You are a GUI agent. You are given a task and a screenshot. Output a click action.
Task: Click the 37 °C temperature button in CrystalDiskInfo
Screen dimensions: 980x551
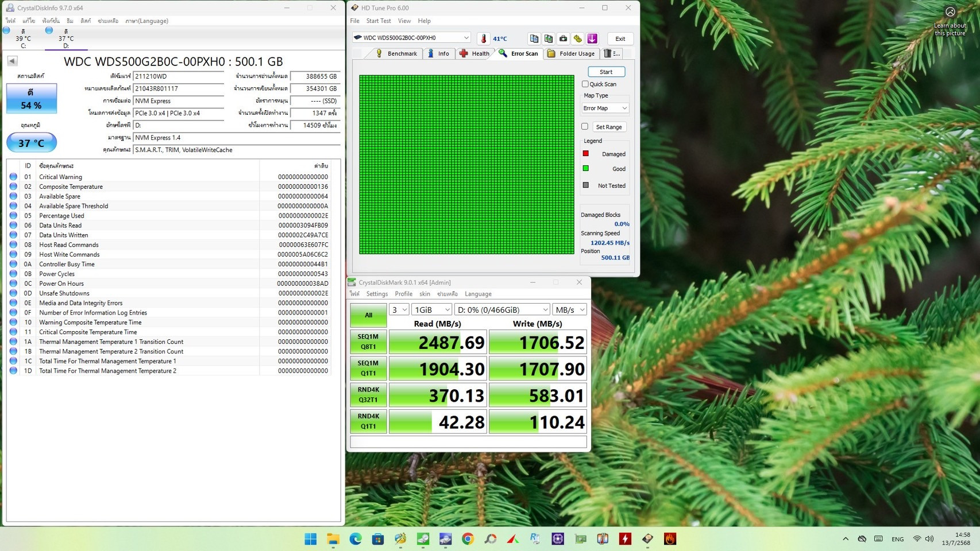[x=31, y=142]
